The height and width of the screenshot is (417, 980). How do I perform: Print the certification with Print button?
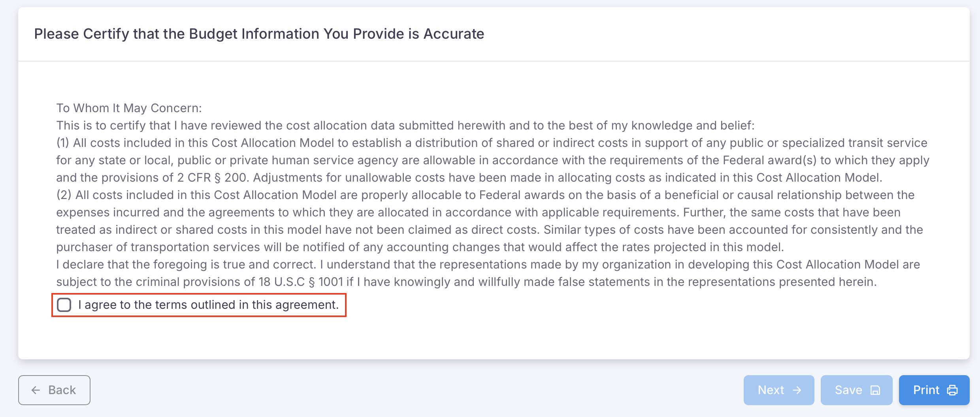coord(934,390)
